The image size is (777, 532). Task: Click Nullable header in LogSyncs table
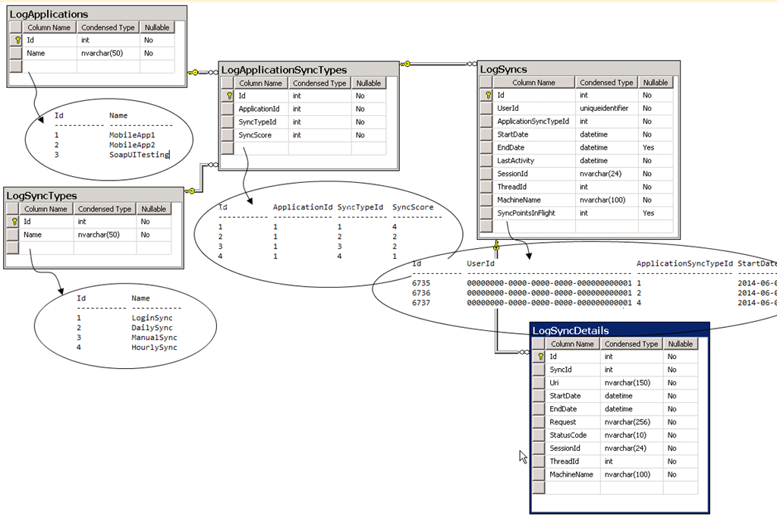(x=655, y=83)
